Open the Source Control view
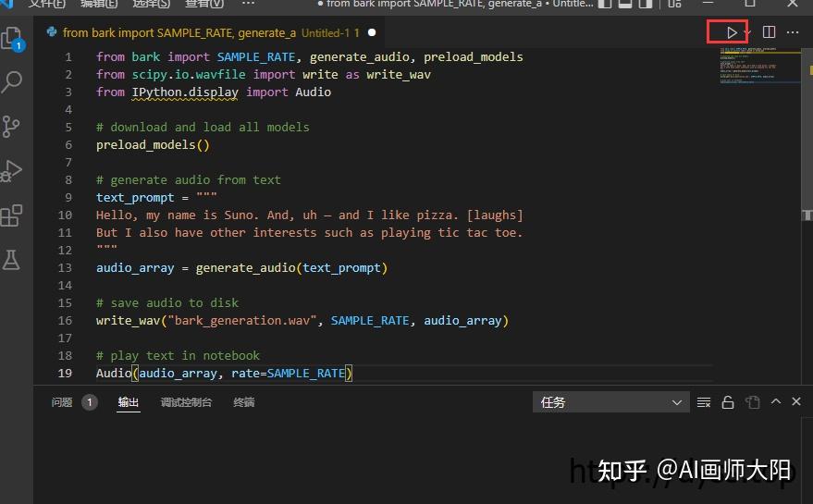 pyautogui.click(x=11, y=126)
